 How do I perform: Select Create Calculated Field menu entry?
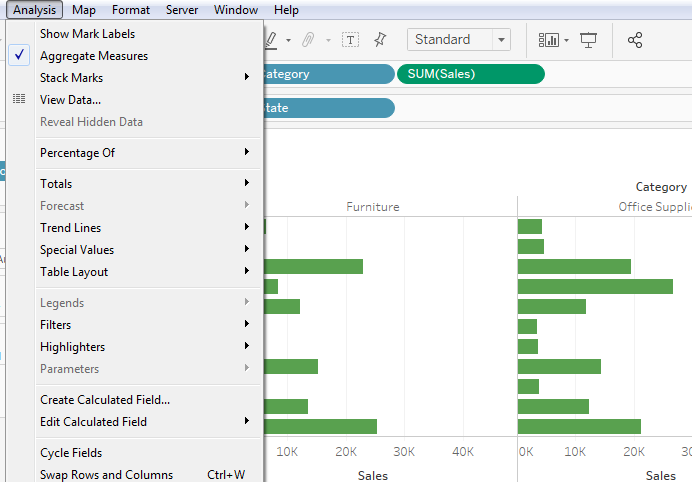click(105, 400)
